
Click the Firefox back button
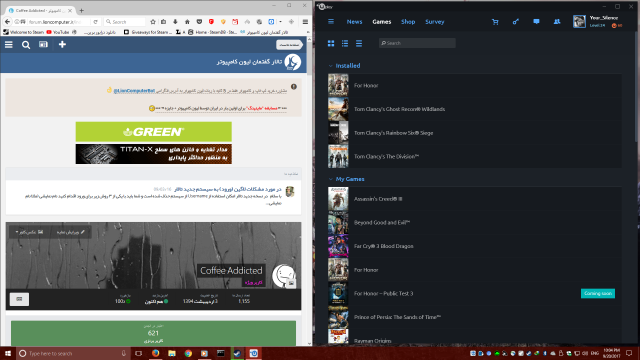click(x=7, y=22)
